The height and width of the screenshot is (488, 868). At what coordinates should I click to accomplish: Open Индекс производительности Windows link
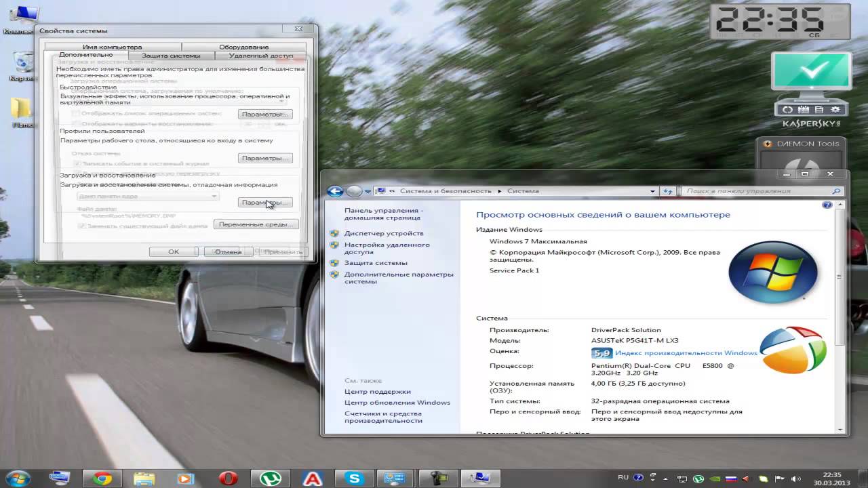click(686, 353)
